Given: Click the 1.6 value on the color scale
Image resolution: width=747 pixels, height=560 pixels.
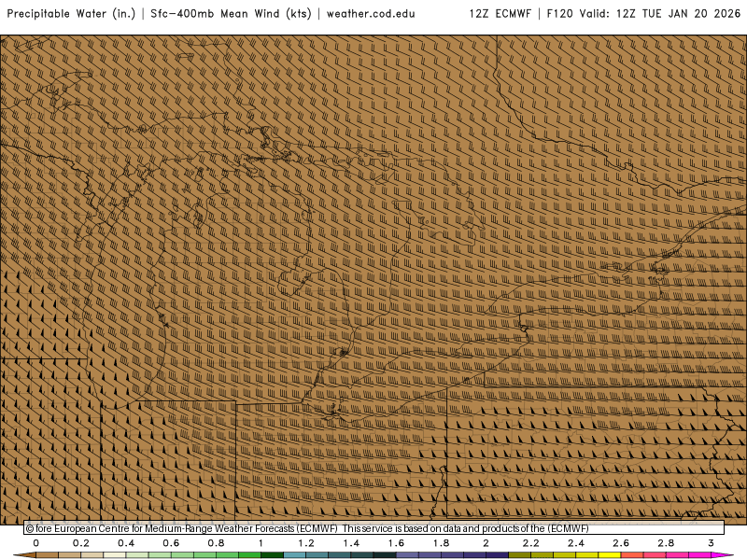Looking at the screenshot, I should click(396, 543).
